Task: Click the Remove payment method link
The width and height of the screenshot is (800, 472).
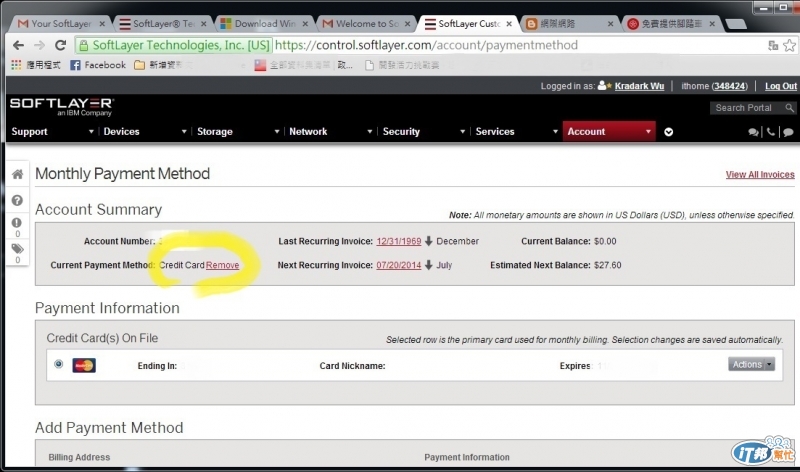Action: point(222,265)
